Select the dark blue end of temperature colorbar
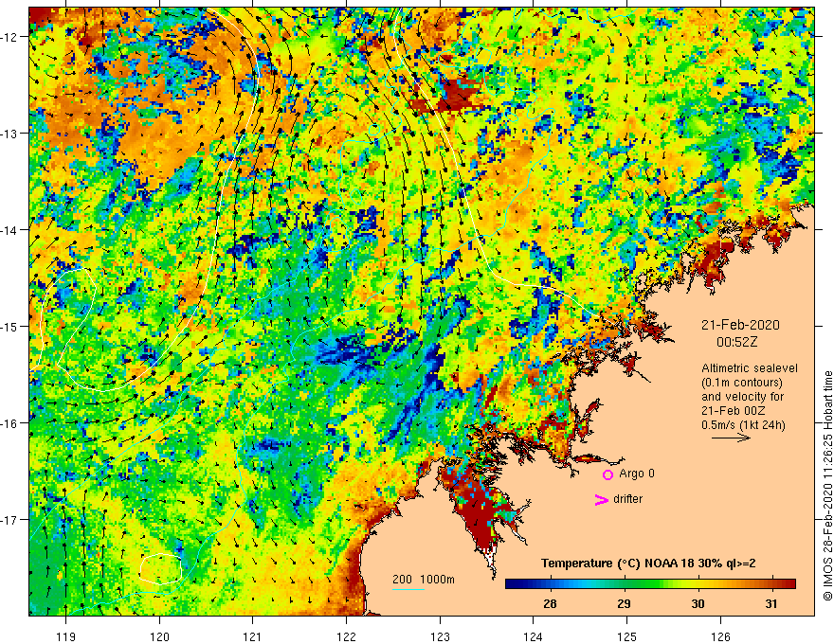834x644 pixels. (x=512, y=584)
